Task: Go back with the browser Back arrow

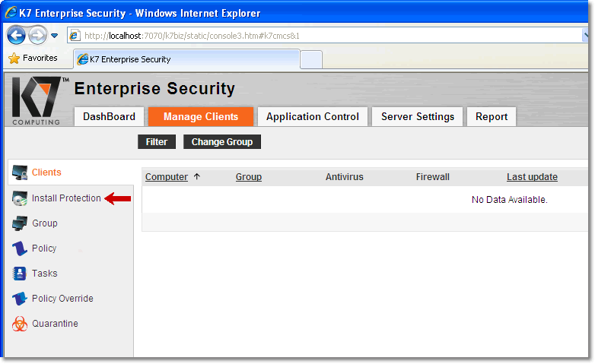Action: 16,36
